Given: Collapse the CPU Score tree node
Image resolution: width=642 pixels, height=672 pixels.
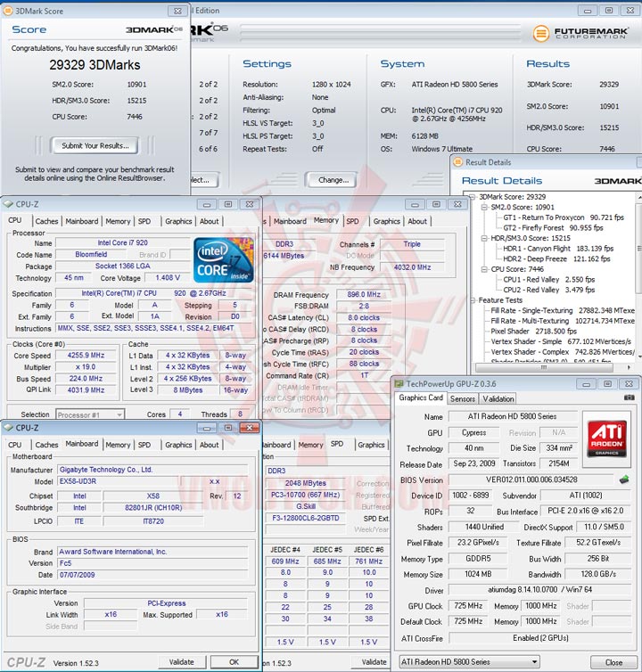Looking at the screenshot, I should [x=484, y=269].
